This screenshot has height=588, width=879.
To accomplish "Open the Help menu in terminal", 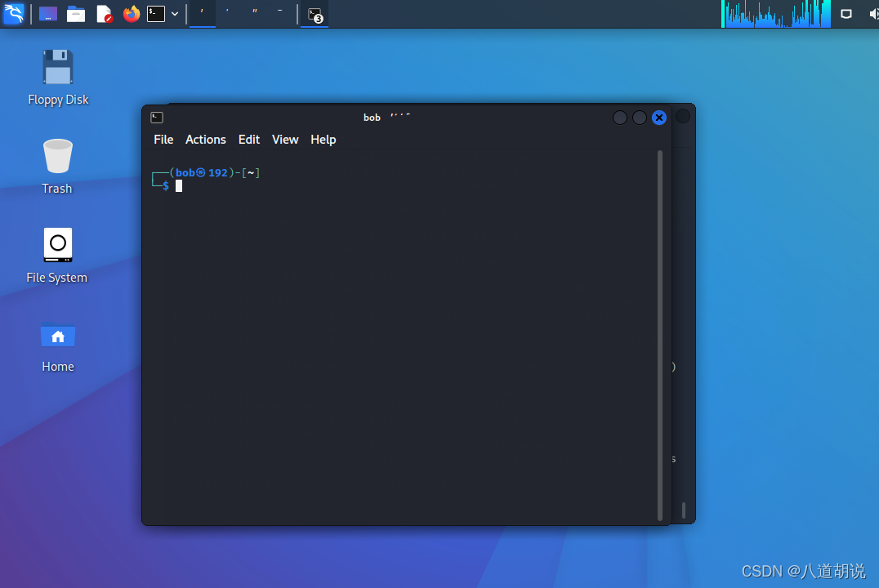I will 323,140.
